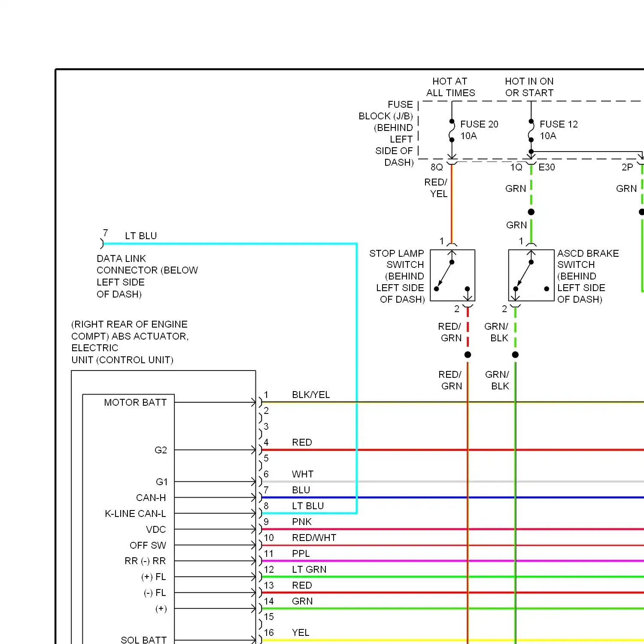Viewport: 644px width, 644px height.
Task: Select the (+) FL terminal label
Action: [x=153, y=577]
